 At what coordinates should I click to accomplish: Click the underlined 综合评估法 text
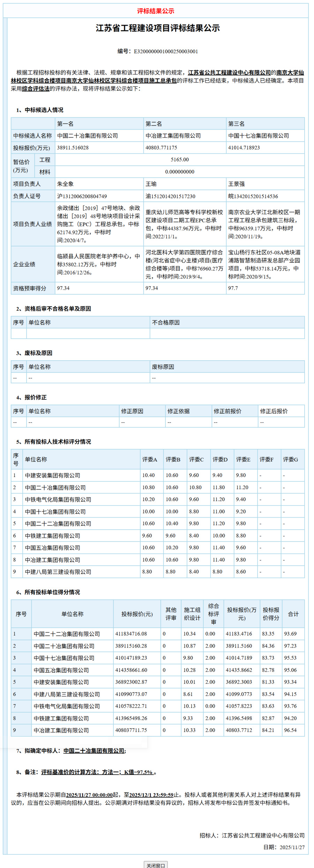pyautogui.click(x=36, y=89)
